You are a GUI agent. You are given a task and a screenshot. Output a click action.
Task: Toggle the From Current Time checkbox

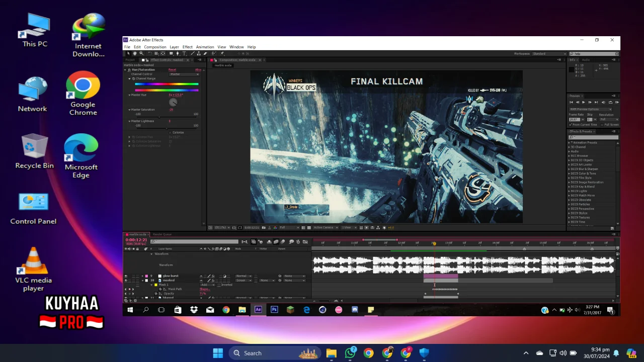[x=571, y=125]
